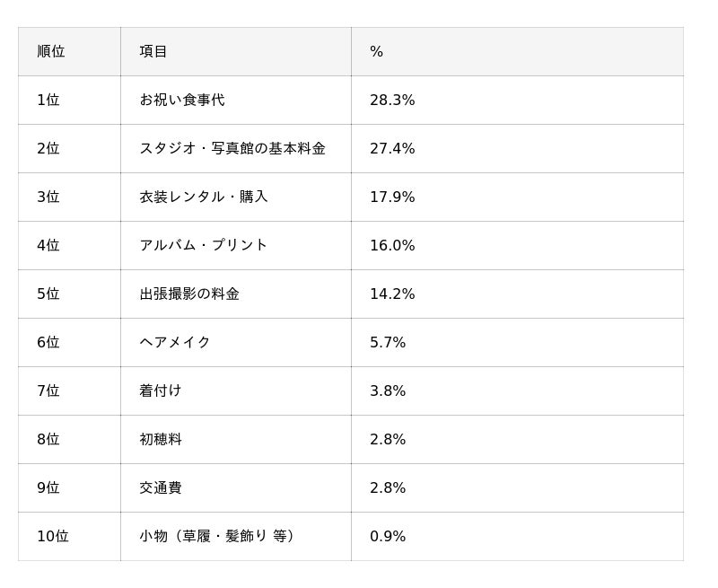Click the 17.9% value
Screen dimensions: 718x588
392,197
